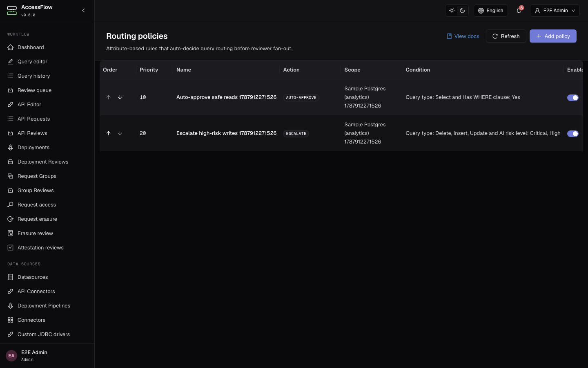Move Escalate high-risk writes policy down
This screenshot has height=368, width=588.
coord(120,133)
